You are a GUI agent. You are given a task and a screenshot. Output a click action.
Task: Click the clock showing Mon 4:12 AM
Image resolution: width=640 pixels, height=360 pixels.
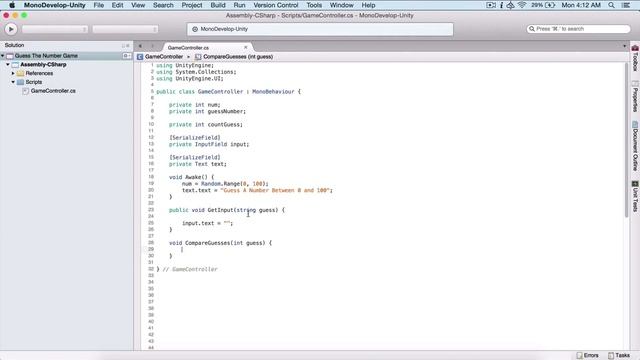pos(581,5)
